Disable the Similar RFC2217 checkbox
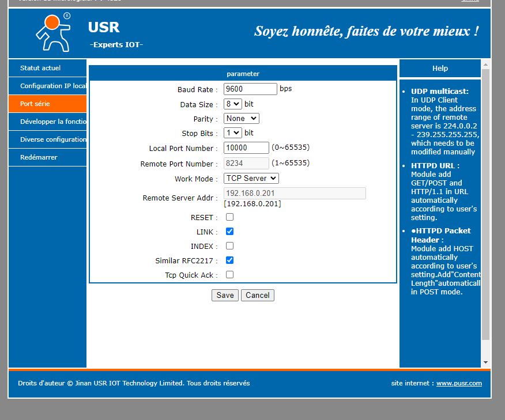The width and height of the screenshot is (505, 420). pyautogui.click(x=229, y=260)
